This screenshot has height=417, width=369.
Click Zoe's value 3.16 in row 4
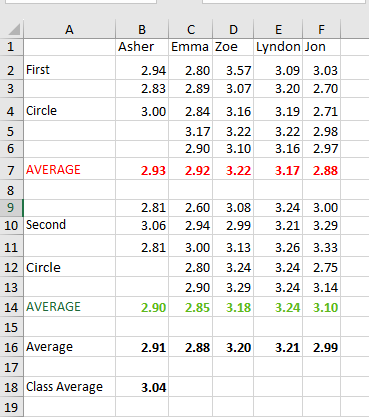point(233,110)
